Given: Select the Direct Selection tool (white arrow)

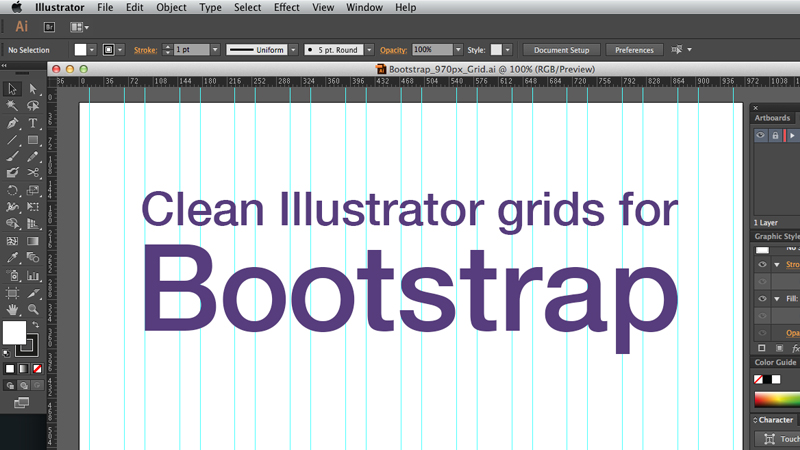Looking at the screenshot, I should point(33,89).
